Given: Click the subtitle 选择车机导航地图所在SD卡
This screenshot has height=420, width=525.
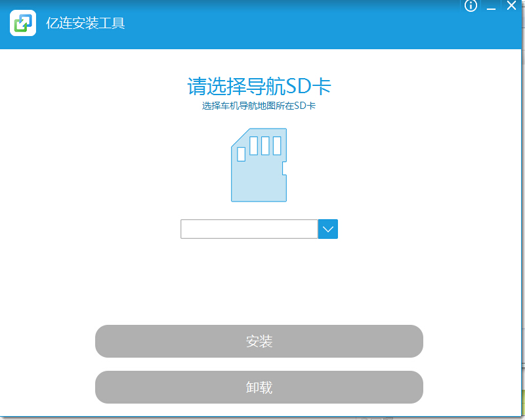Looking at the screenshot, I should tap(259, 105).
